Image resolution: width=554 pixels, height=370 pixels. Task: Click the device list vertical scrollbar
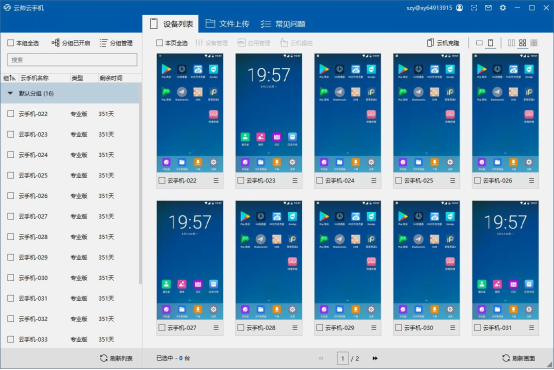point(140,184)
